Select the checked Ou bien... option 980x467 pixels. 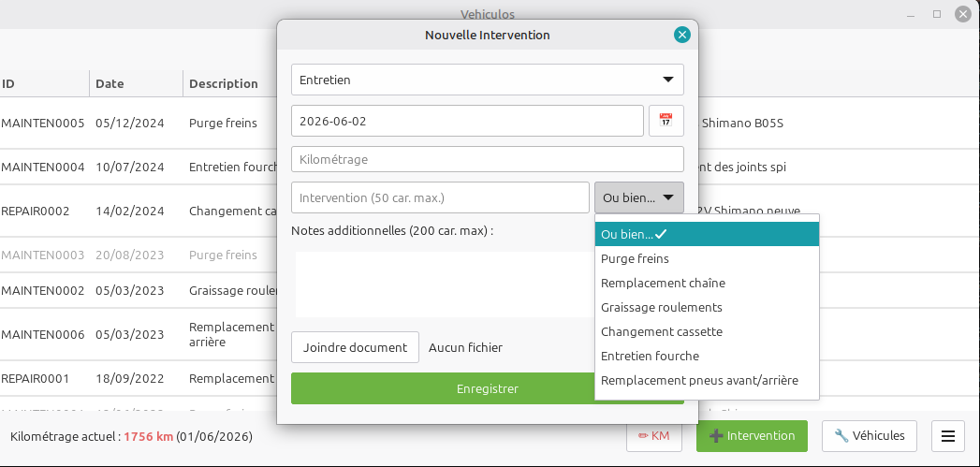pyautogui.click(x=707, y=235)
